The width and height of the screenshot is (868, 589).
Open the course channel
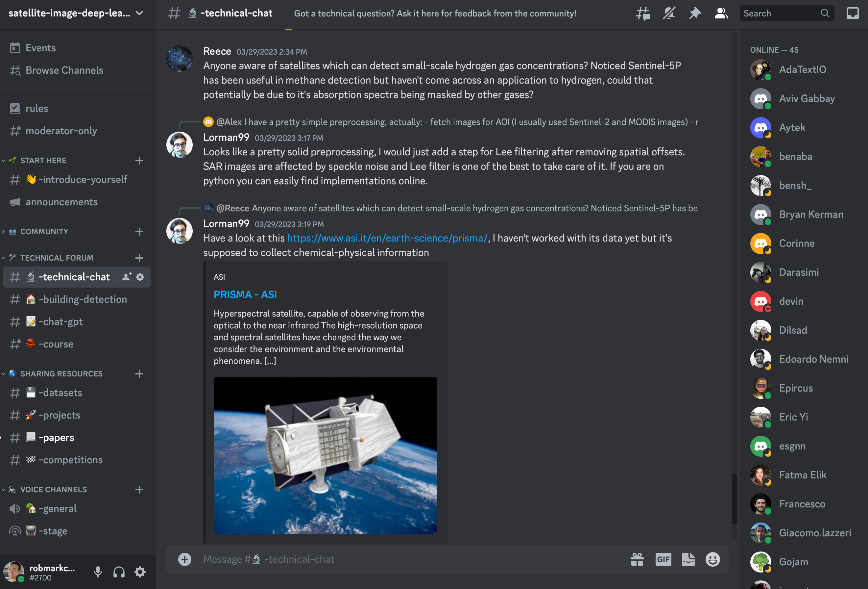77,344
